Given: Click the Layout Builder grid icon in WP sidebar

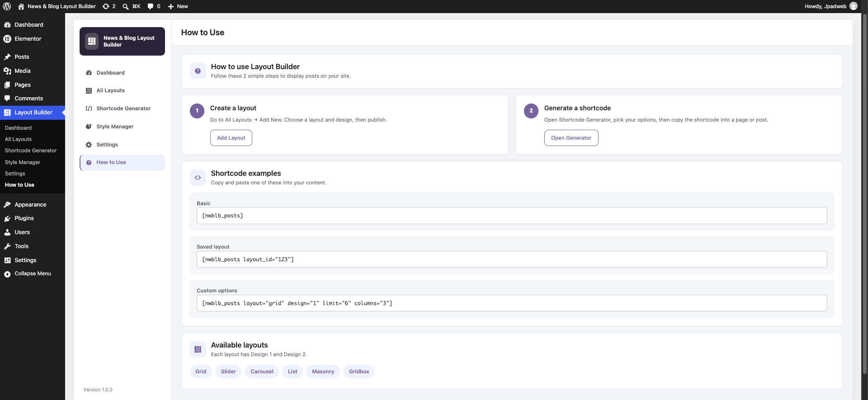Looking at the screenshot, I should pos(7,113).
